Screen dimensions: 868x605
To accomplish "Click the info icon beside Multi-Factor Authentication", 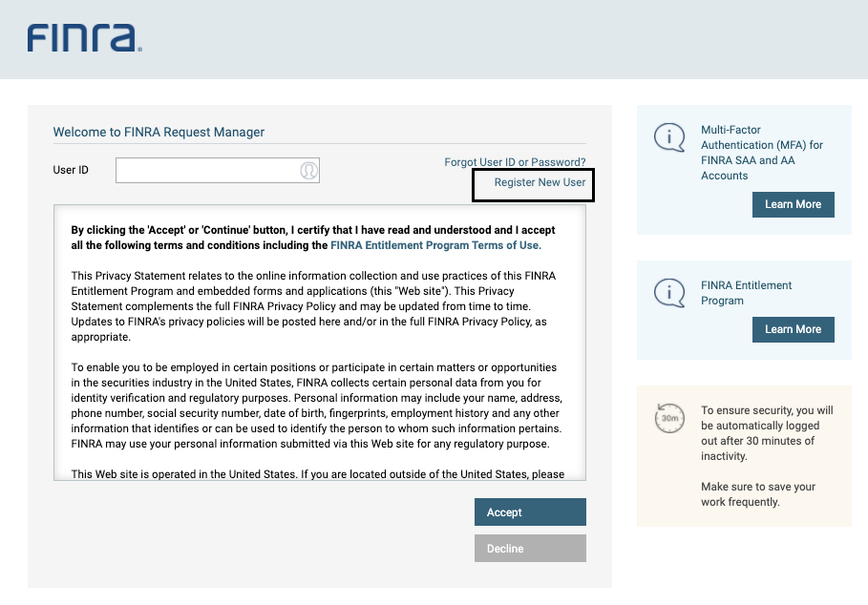I will (668, 137).
